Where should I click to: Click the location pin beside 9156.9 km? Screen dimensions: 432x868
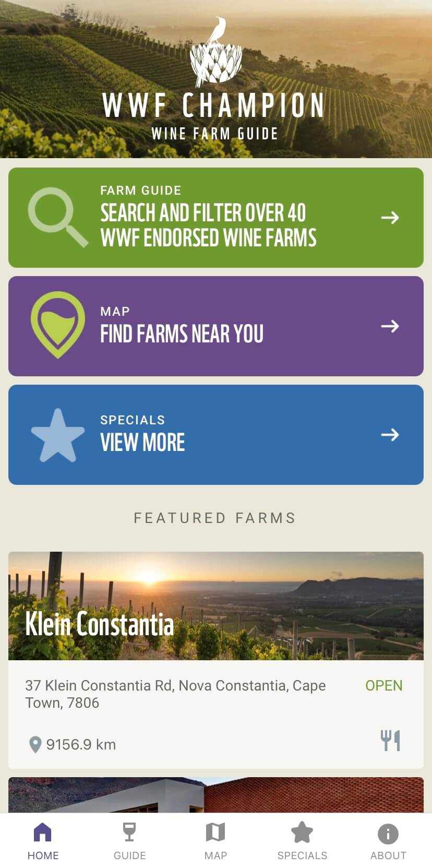35,744
